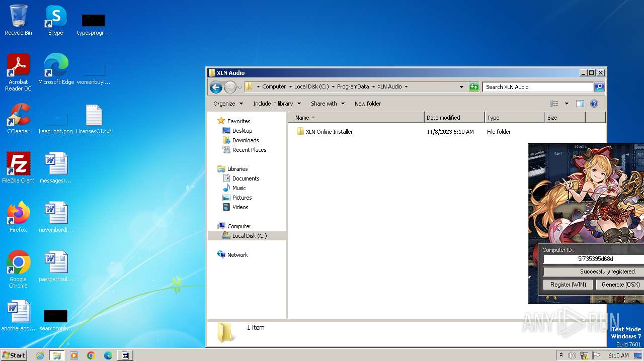
Task: Click Local Disk (C:) in the breadcrumb
Action: pyautogui.click(x=311, y=86)
